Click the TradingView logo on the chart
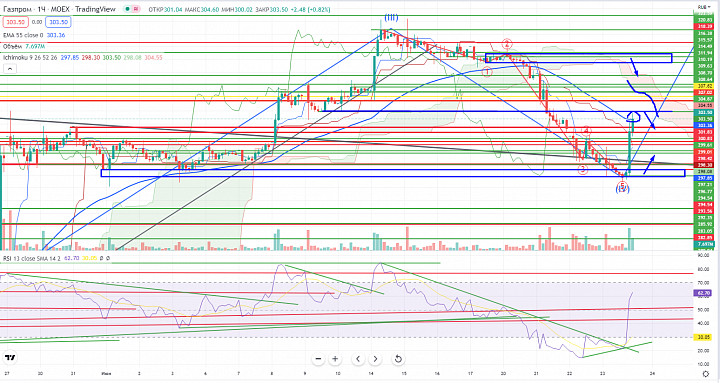Viewport: 720px width, 383px height. 10,357
